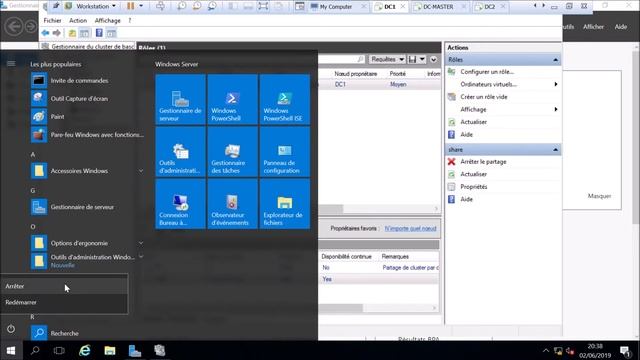Image resolution: width=640 pixels, height=360 pixels.
Task: Collapse the share actions section
Action: point(556,150)
